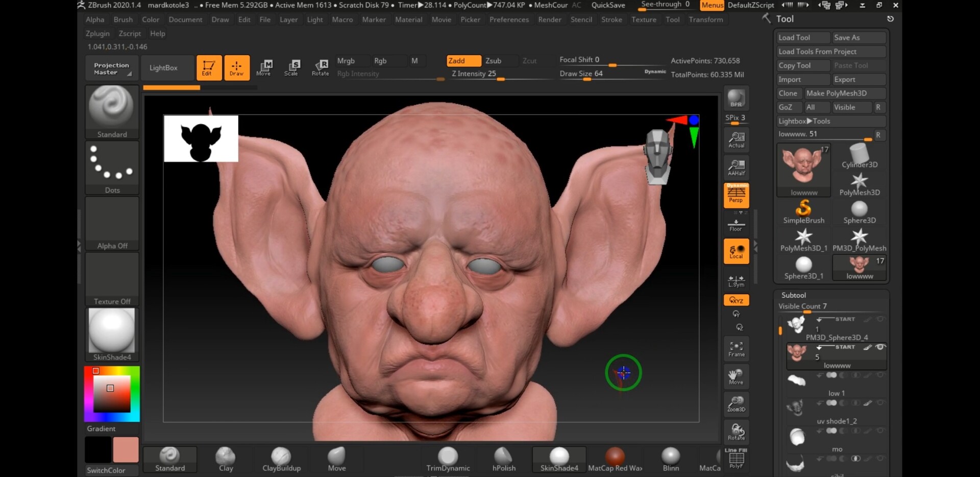Open the Zplugin menu
This screenshot has height=477, width=980.
[97, 33]
